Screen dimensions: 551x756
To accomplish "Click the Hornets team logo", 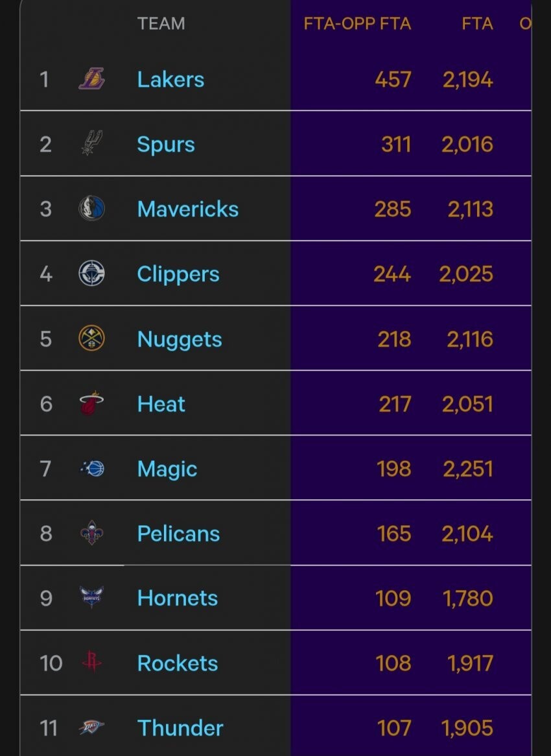I will point(91,597).
